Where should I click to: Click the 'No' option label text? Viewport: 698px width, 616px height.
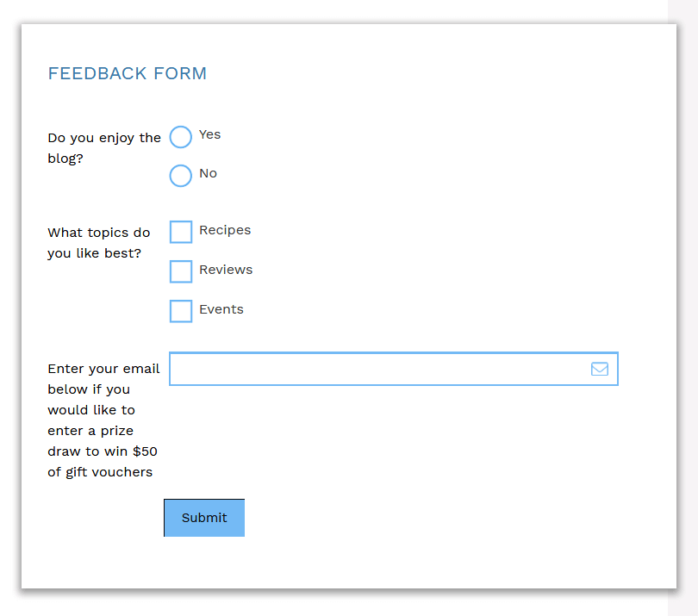[x=208, y=173]
